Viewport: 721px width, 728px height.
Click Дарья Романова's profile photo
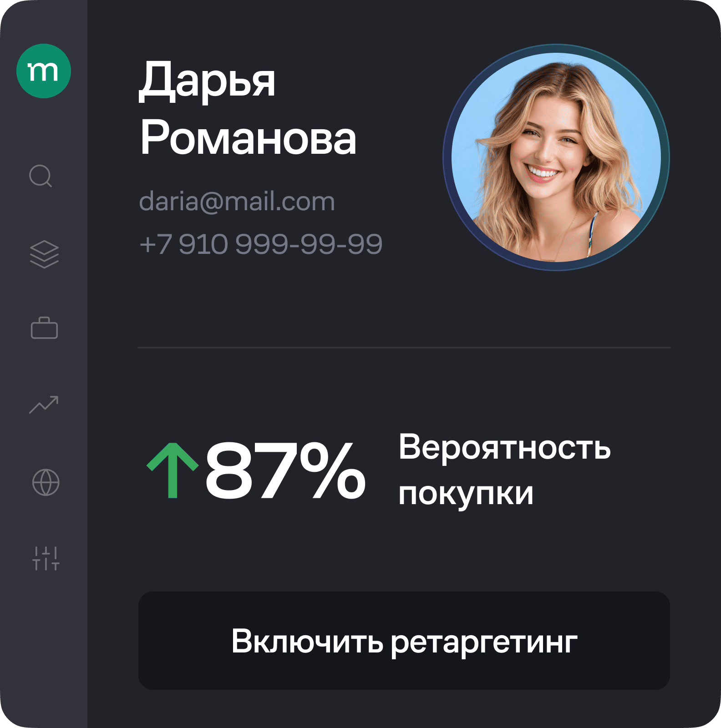(x=556, y=157)
